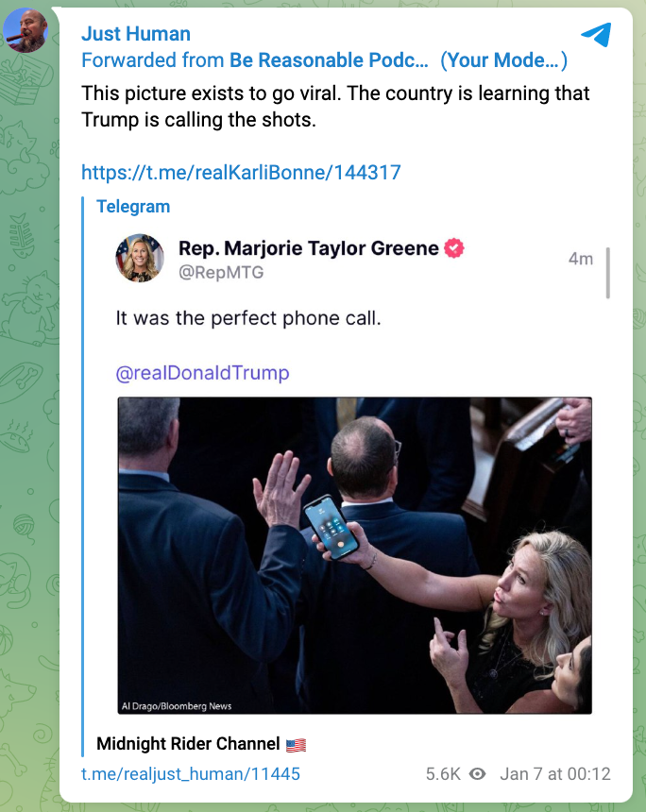Click the 4m tweet timestamp

click(x=581, y=259)
